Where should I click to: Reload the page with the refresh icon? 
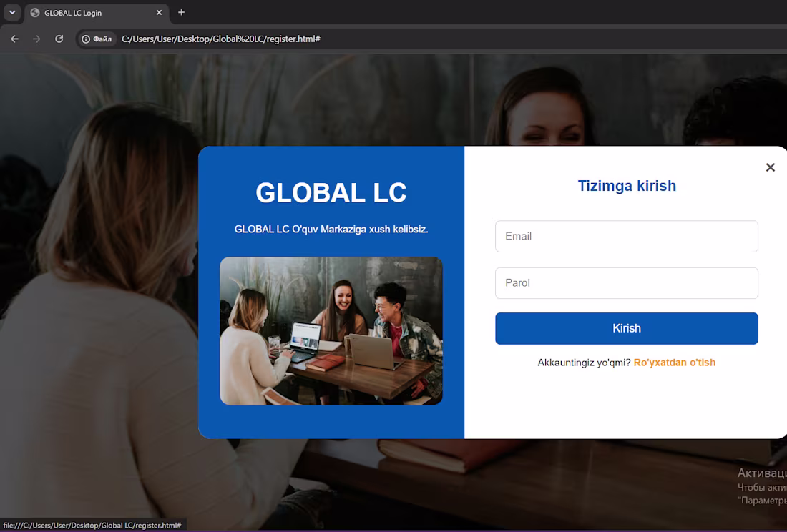point(59,39)
